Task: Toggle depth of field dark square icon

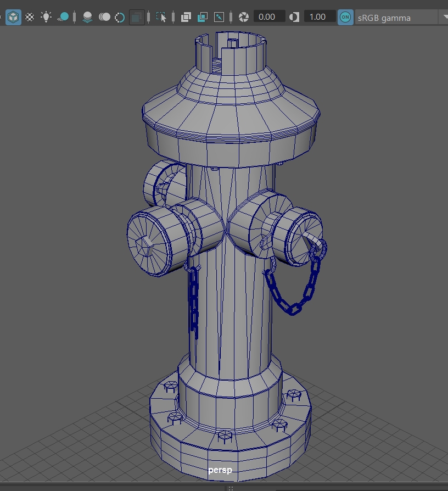Action: [x=137, y=17]
